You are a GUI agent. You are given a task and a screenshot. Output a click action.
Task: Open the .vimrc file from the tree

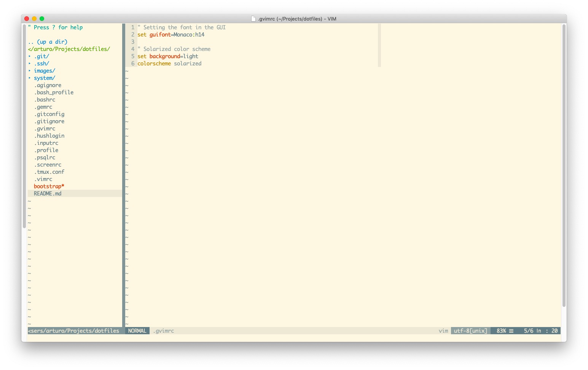click(44, 179)
